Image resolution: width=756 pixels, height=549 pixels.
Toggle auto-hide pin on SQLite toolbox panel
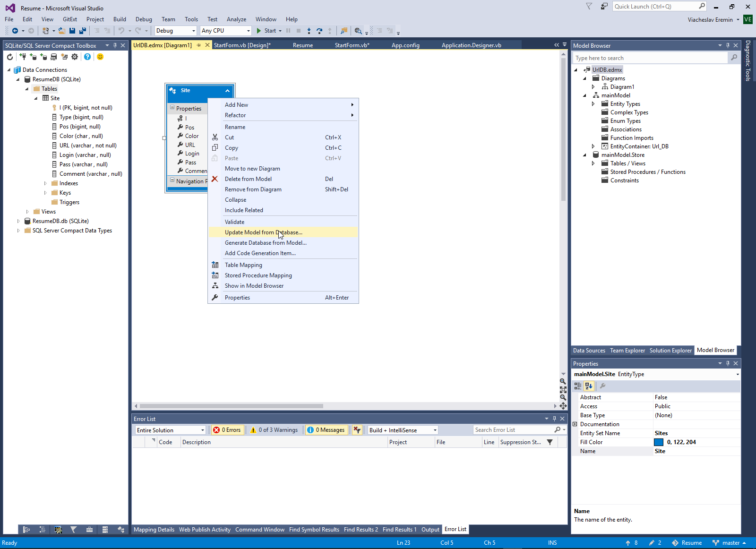115,45
